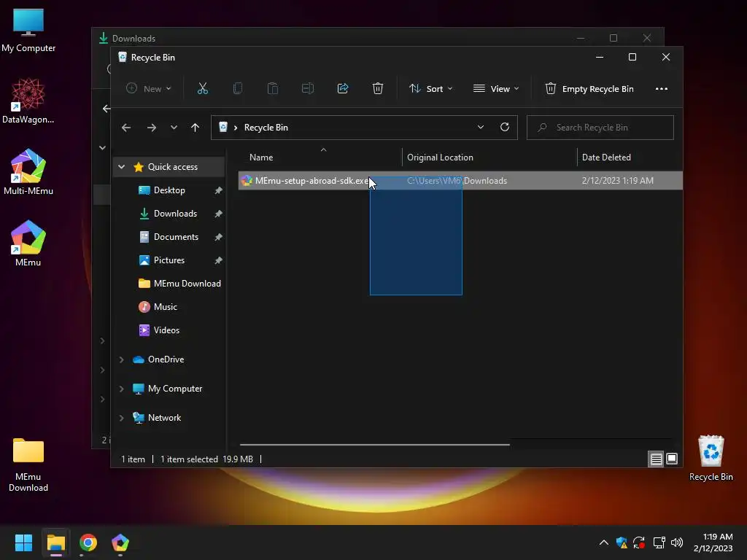Refresh the Recycle Bin view
The width and height of the screenshot is (747, 560).
[x=505, y=127]
